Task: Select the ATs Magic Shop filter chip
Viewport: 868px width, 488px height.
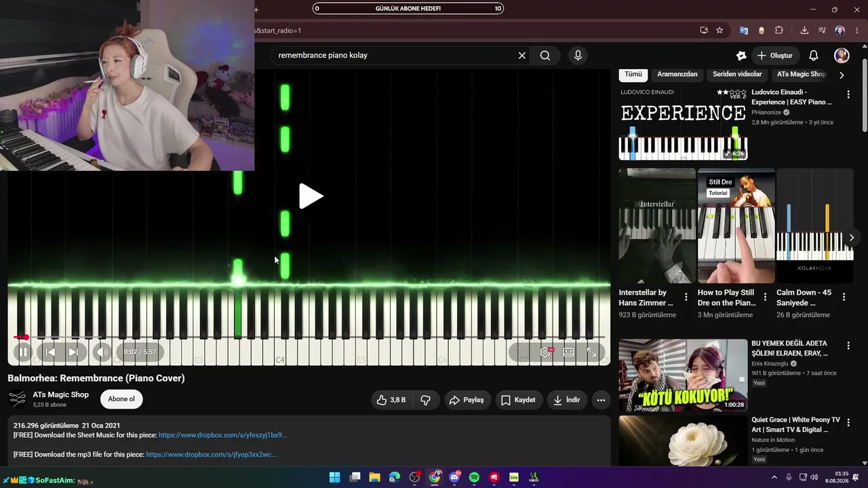Action: 801,75
